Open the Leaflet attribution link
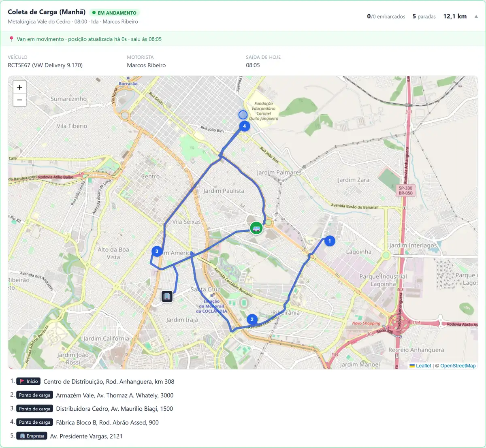 [x=420, y=366]
